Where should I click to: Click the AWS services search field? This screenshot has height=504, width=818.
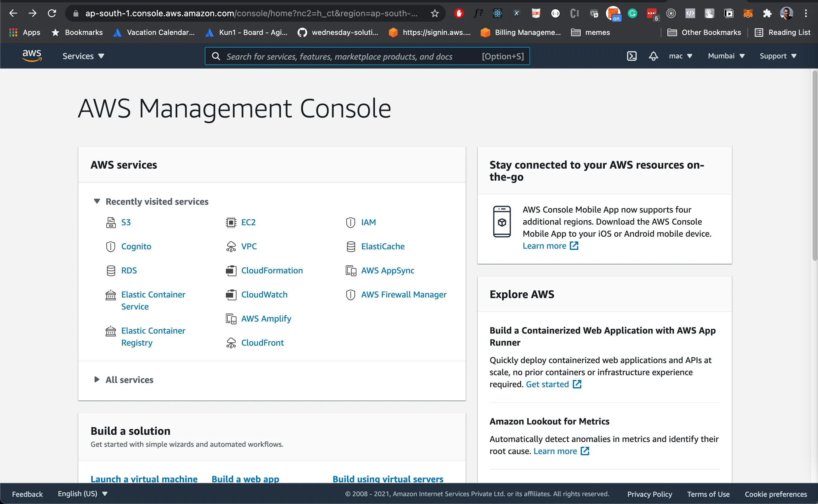[x=367, y=56]
